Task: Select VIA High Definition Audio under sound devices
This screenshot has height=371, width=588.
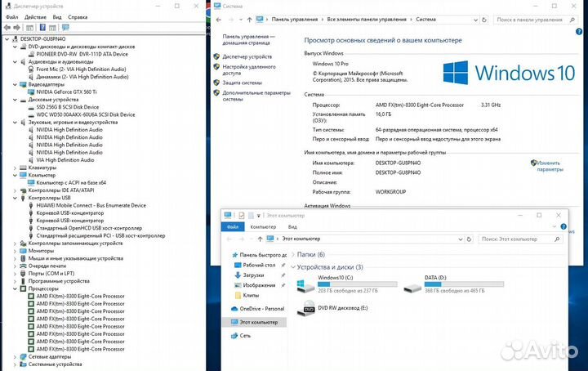Action: [x=65, y=160]
